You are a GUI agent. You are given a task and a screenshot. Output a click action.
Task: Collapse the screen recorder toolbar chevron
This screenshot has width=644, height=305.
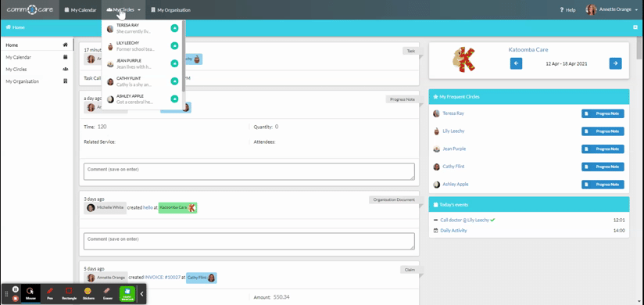141,294
